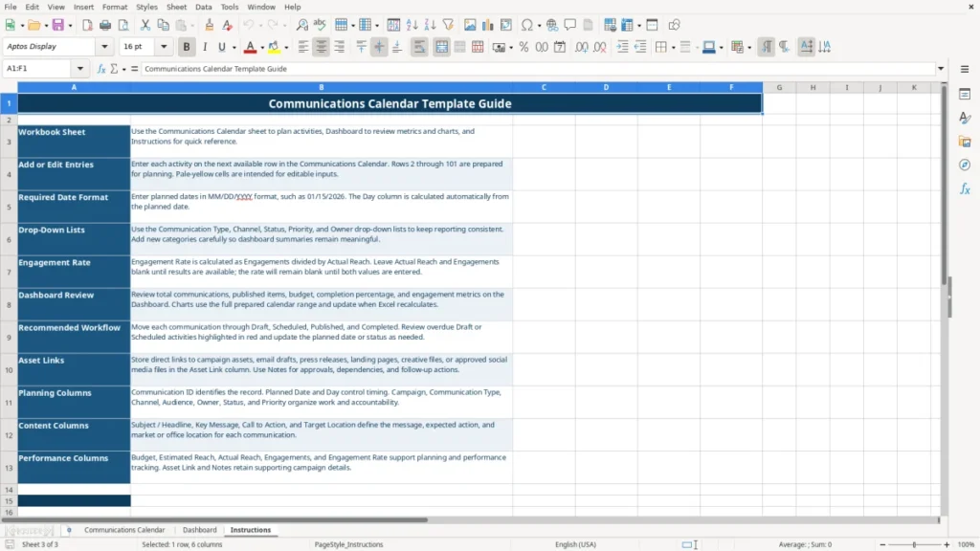Screen dimensions: 980x551
Task: Activate Clone Formatting paintbrush
Action: coord(210,25)
